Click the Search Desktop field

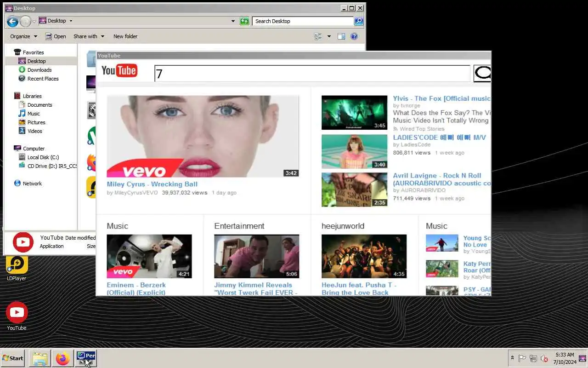pos(303,21)
